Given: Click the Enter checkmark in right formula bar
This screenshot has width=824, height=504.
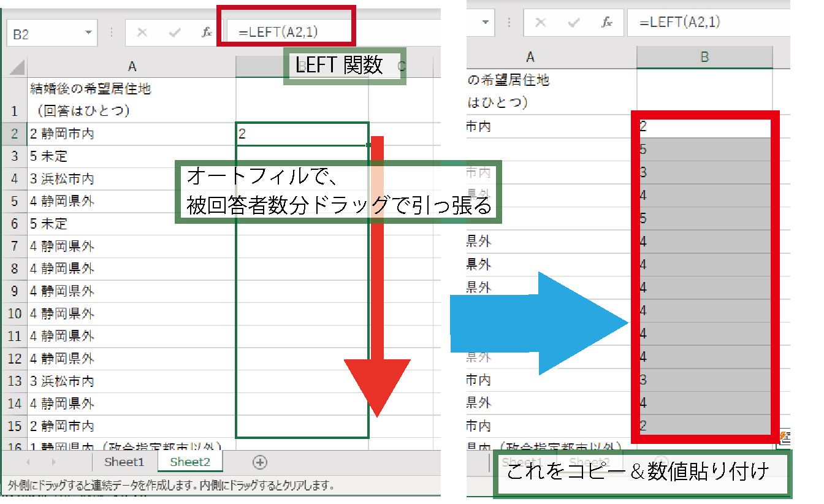Looking at the screenshot, I should click(x=574, y=23).
